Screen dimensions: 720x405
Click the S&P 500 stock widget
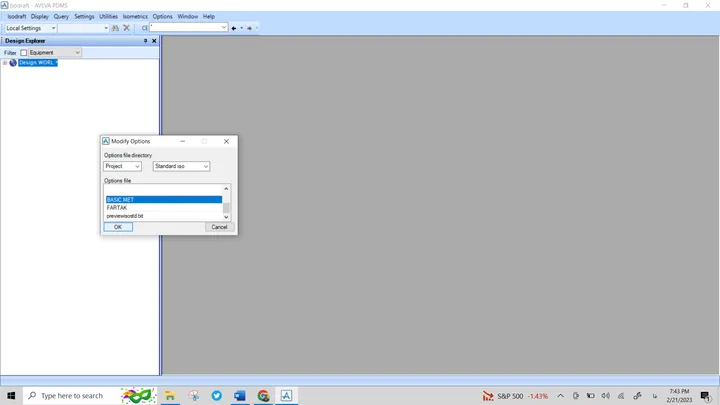point(515,396)
